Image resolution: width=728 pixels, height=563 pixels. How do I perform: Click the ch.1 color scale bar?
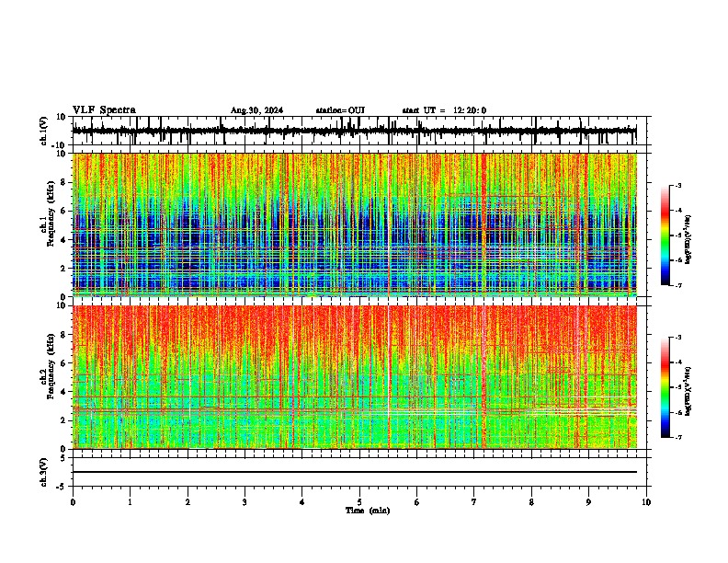click(665, 236)
